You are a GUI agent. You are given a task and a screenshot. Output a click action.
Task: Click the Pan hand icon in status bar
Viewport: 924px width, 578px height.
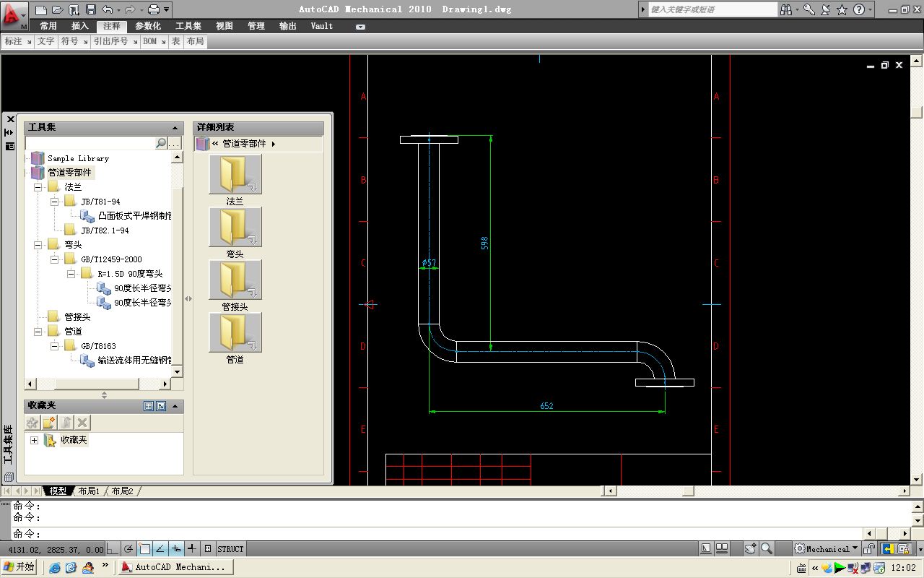[x=751, y=549]
